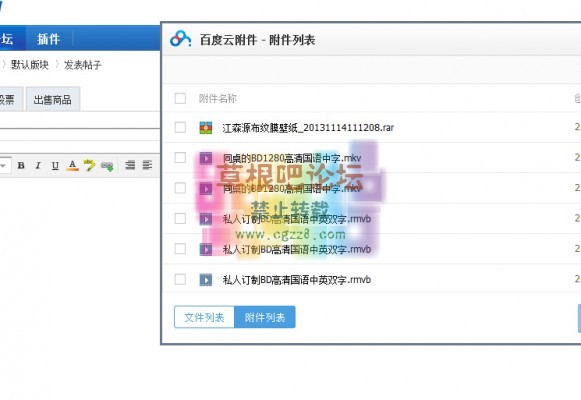Click the dialog title 百度云附件 - 附件列表
581x400 pixels.
[x=257, y=40]
